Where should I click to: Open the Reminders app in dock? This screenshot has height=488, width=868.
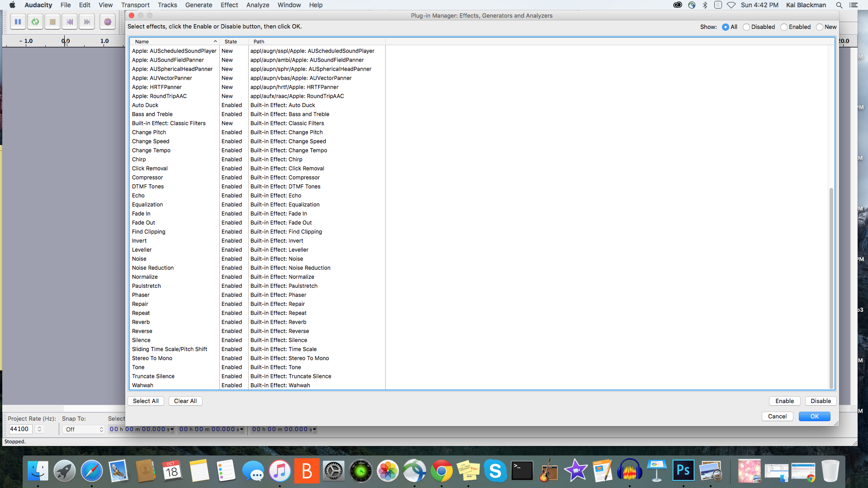point(226,471)
